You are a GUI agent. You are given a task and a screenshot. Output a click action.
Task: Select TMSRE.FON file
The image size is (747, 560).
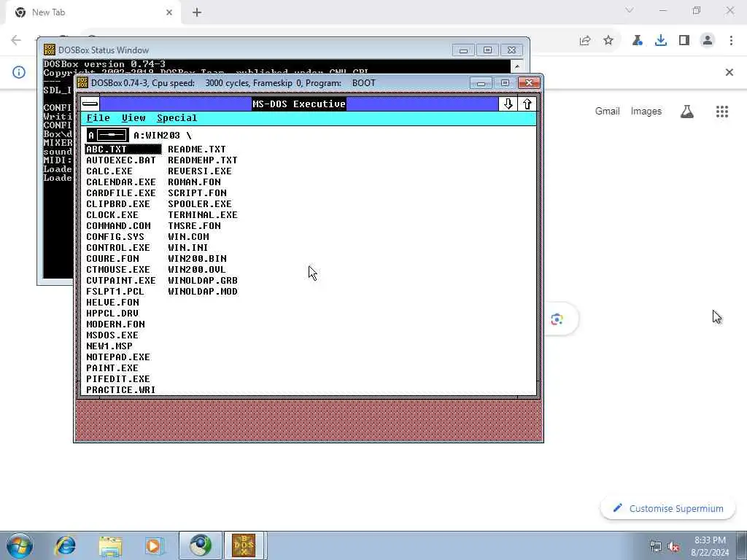click(194, 226)
